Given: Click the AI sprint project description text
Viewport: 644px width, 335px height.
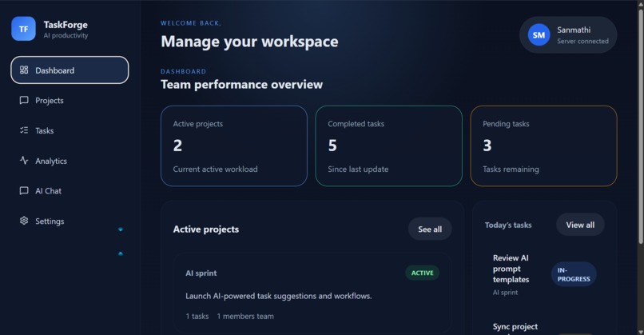Looking at the screenshot, I should tap(279, 296).
